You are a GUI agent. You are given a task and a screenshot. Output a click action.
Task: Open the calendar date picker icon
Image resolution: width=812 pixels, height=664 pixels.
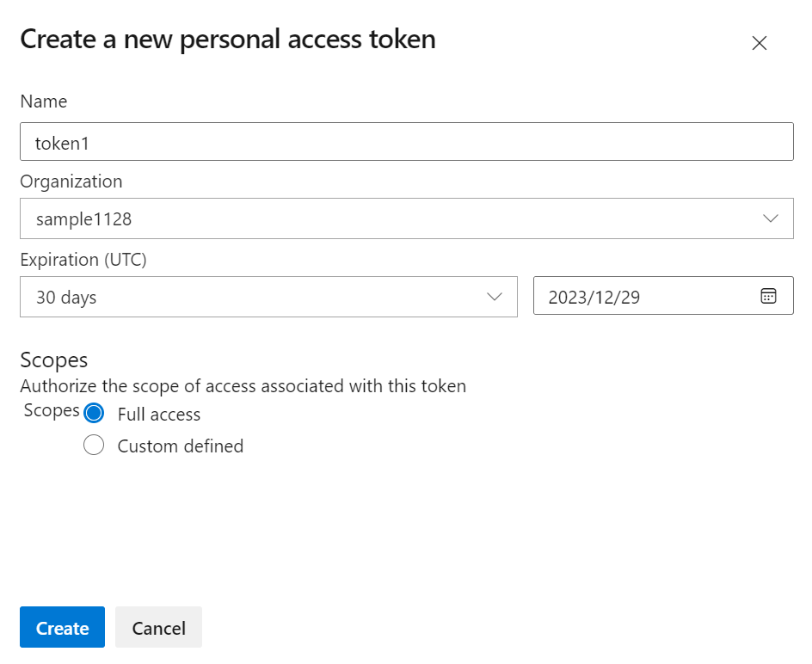[768, 297]
